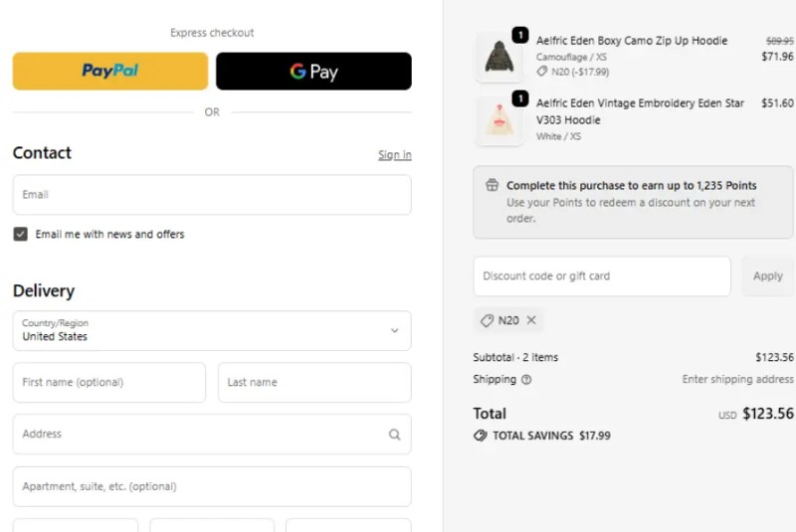796x532 pixels.
Task: Click the quantity badge on V303 Hoodie
Action: [519, 98]
